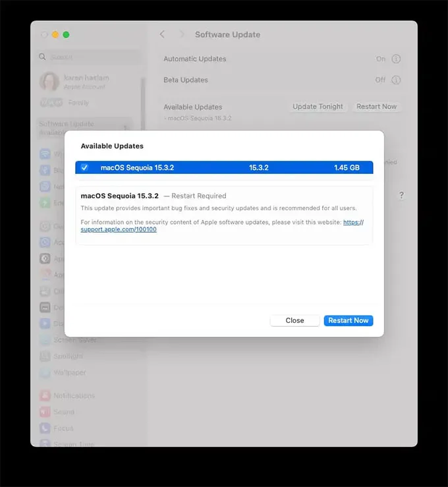Click the dimmed Restart Now button beside Update Tonight
This screenshot has height=487, width=448.
tap(376, 107)
